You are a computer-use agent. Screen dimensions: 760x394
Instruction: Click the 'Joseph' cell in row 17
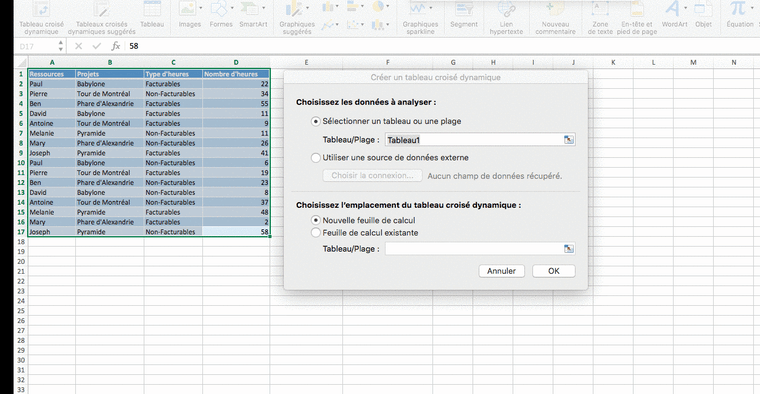pyautogui.click(x=52, y=232)
